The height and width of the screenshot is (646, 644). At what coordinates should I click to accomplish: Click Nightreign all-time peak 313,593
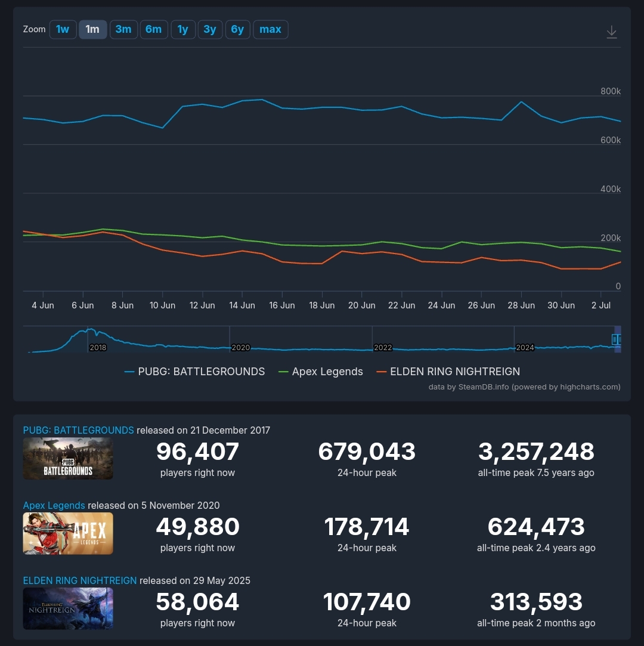point(536,602)
